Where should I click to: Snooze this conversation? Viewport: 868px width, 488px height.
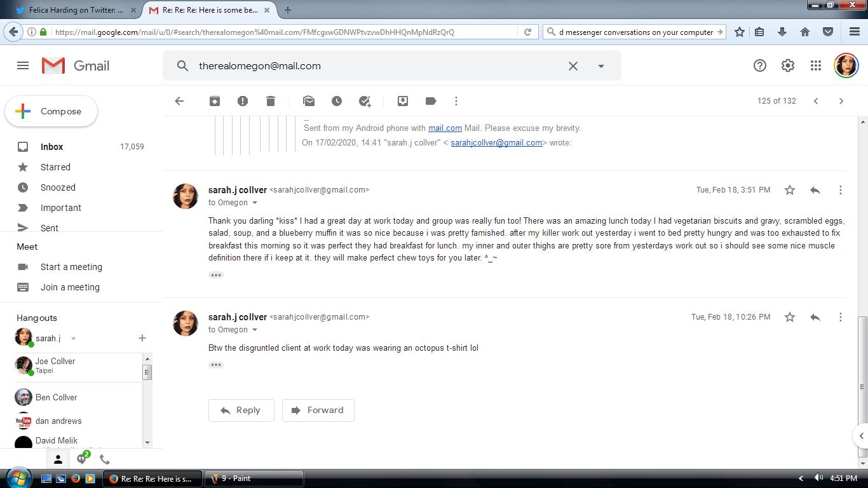click(x=337, y=101)
